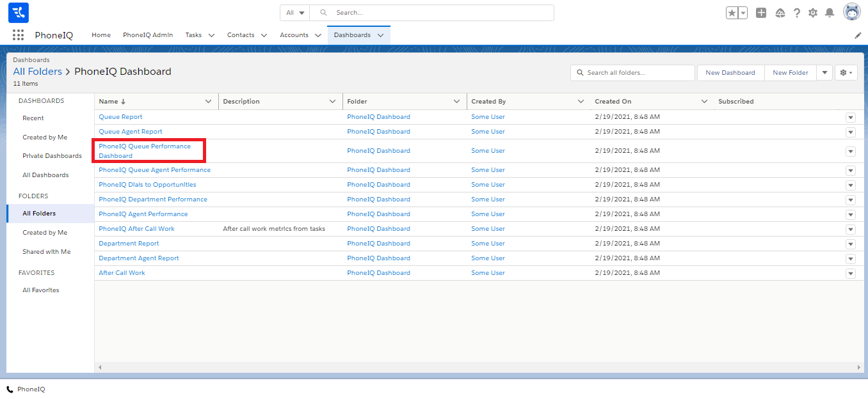This screenshot has width=868, height=399.
Task: Open the search scope All dropdown
Action: pos(294,13)
